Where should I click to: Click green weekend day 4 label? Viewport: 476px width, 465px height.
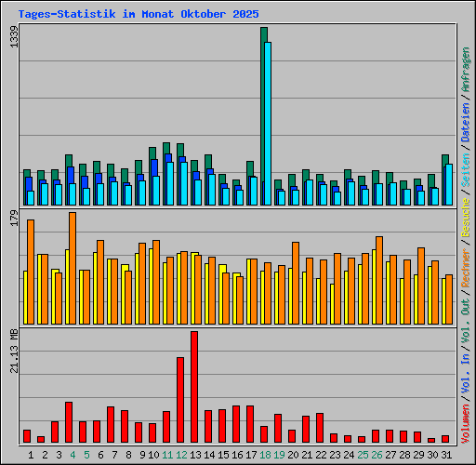pyautogui.click(x=73, y=455)
